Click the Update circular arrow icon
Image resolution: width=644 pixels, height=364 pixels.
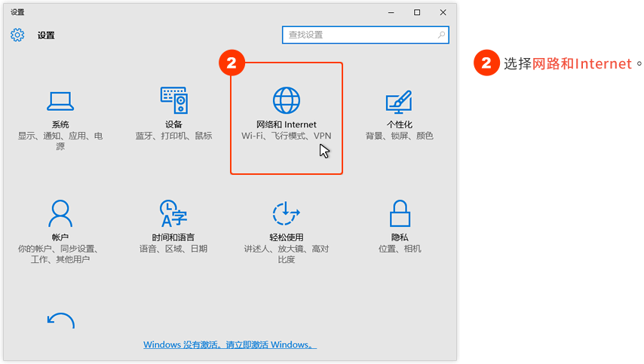(x=60, y=321)
